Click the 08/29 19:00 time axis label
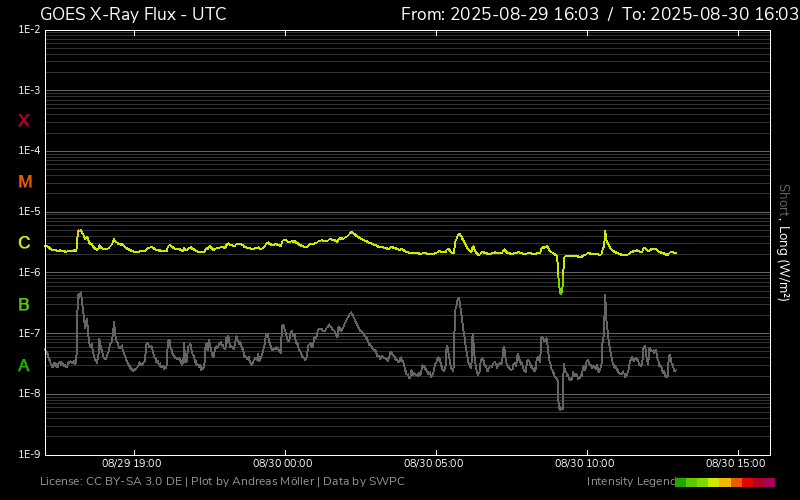800x500 pixels. [x=132, y=464]
